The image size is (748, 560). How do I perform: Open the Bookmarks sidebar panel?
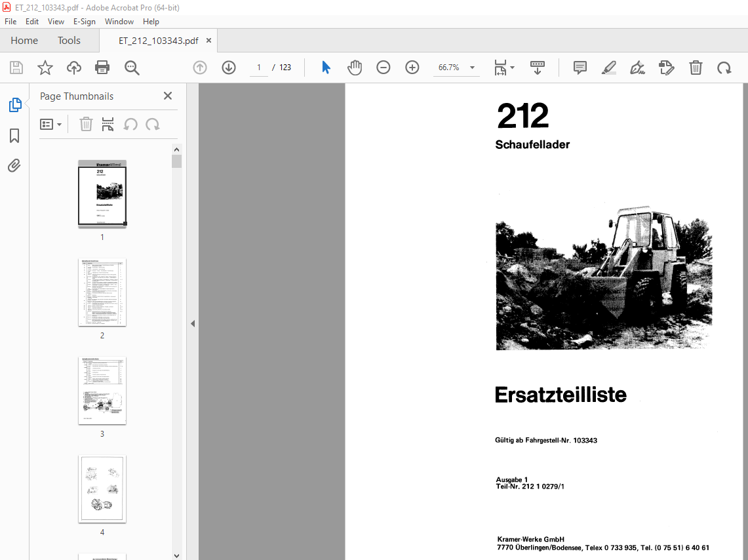pyautogui.click(x=14, y=136)
